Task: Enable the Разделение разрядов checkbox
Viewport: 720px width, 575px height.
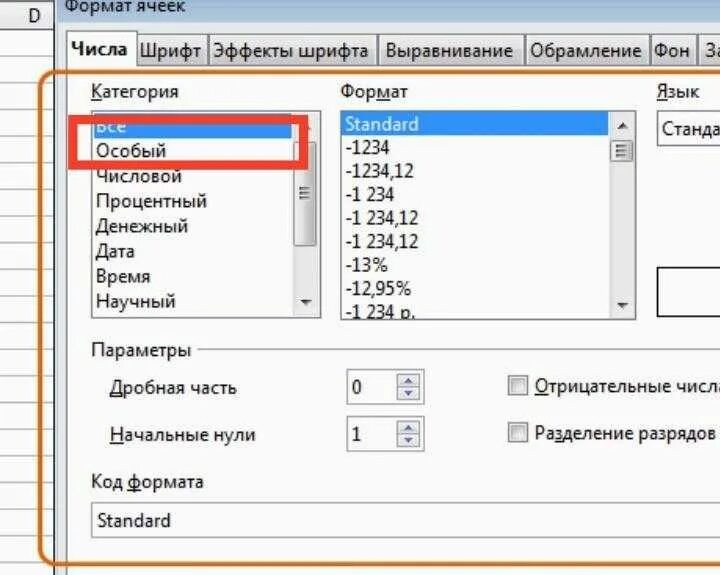Action: [518, 432]
